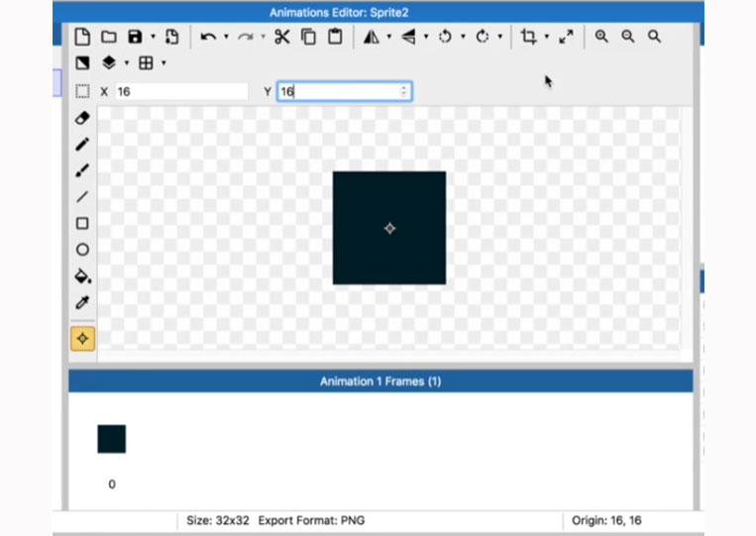Viewport: 756px width, 536px height.
Task: Click the Origin: 16, 16 status text
Action: point(606,520)
